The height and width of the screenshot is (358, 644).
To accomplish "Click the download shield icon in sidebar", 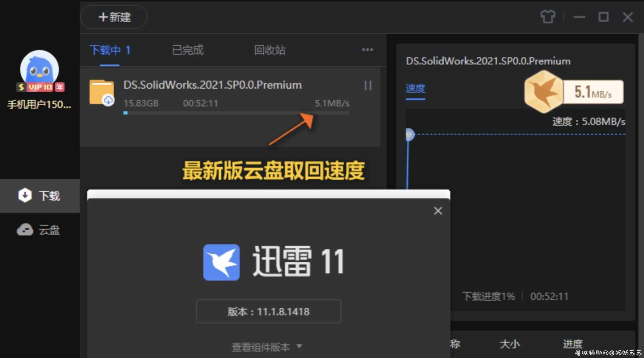I will click(x=25, y=196).
